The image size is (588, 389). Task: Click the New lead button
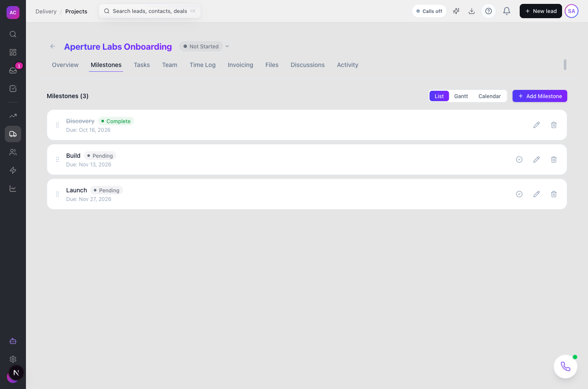tap(541, 11)
